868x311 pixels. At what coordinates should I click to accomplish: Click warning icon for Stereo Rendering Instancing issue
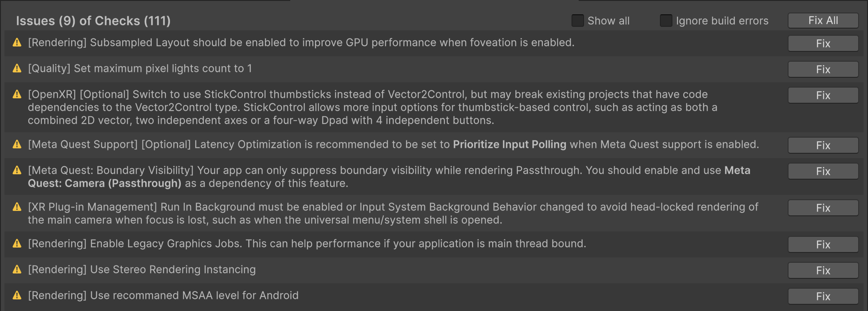click(17, 270)
